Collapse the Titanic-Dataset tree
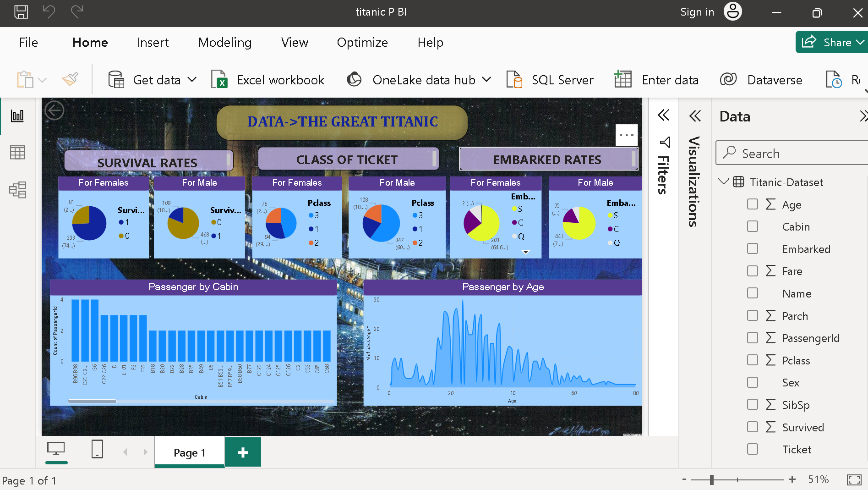 (723, 182)
